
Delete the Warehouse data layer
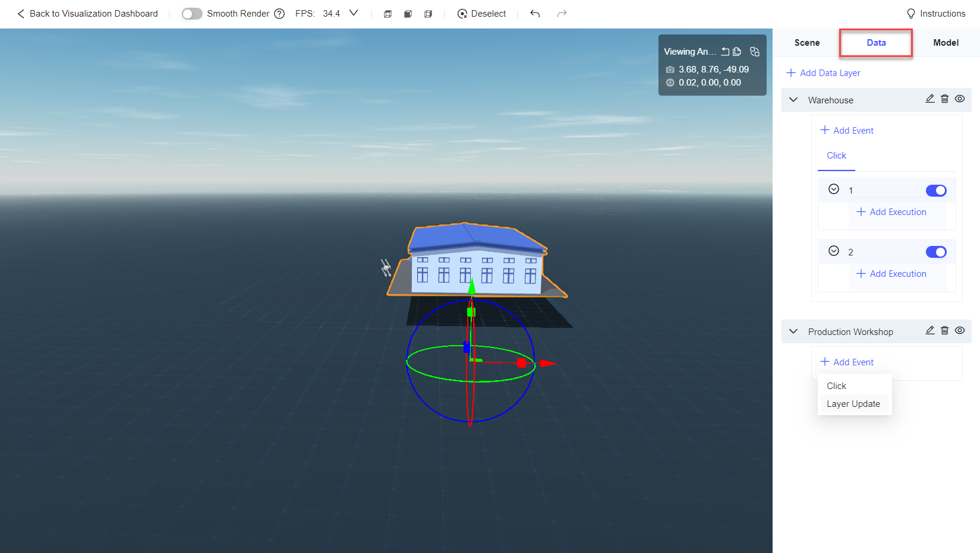(x=945, y=99)
